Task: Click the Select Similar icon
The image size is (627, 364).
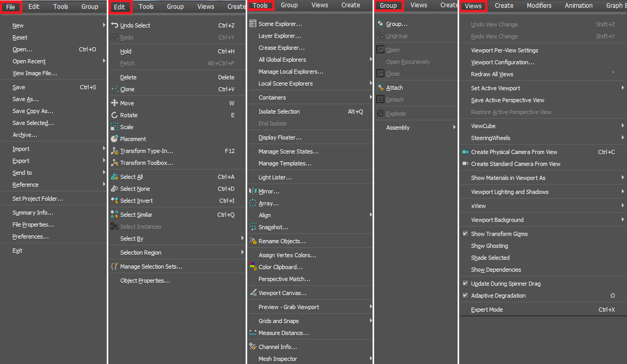Action: (x=114, y=215)
